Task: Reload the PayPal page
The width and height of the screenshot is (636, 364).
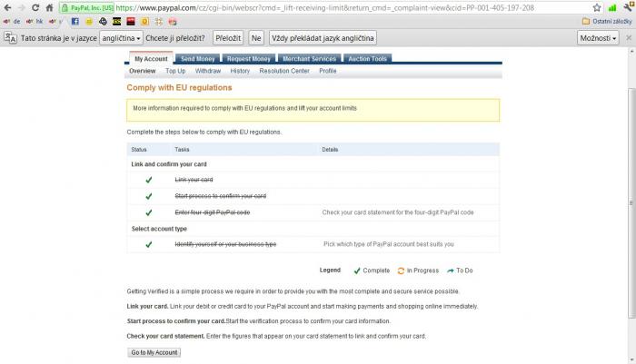Action: (36, 7)
